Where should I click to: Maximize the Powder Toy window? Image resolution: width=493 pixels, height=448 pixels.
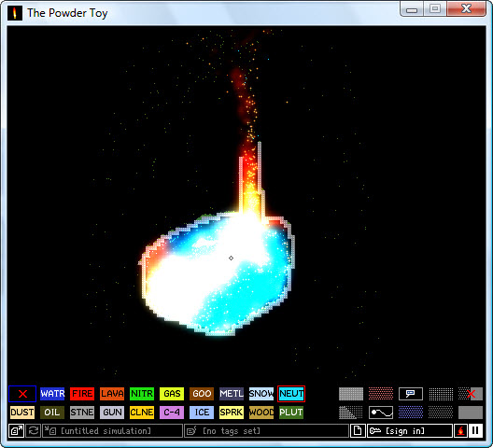point(435,8)
